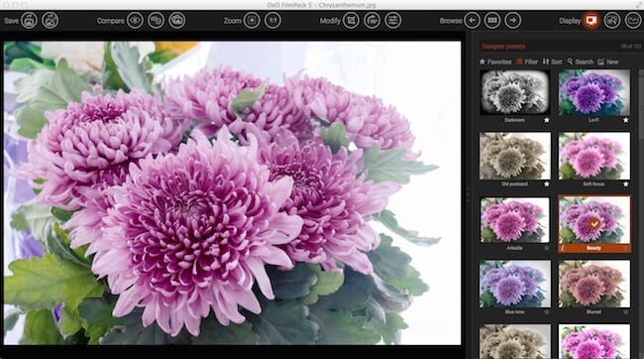
Task: Open the Sort option for presets
Action: click(x=552, y=61)
